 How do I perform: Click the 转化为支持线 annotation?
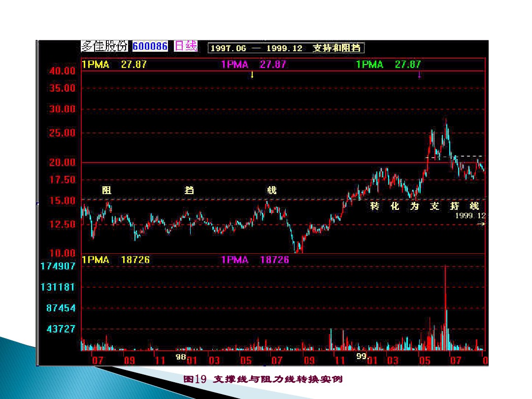pos(425,206)
